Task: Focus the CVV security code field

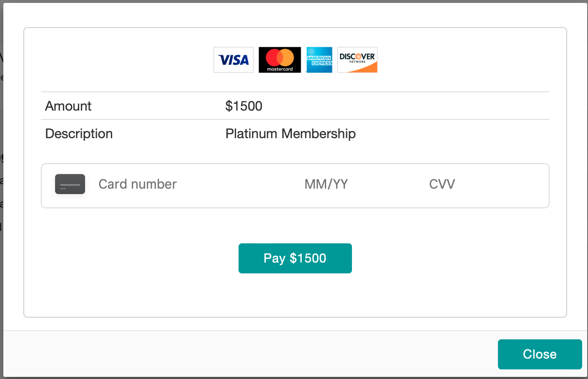Action: [442, 184]
